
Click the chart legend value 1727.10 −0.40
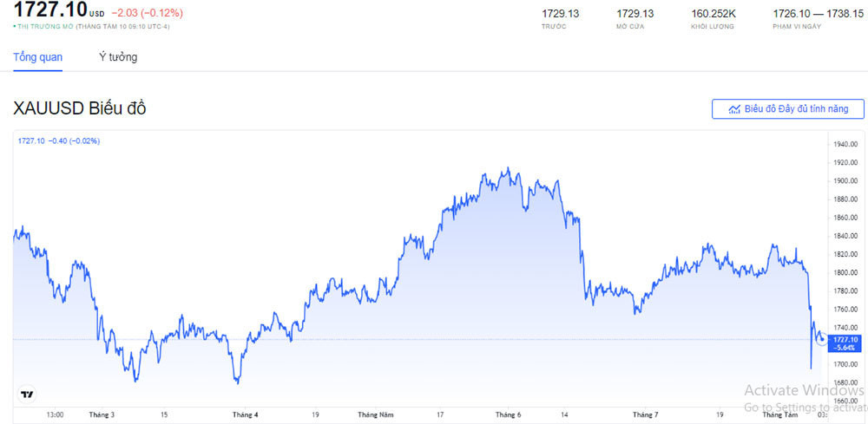(x=59, y=140)
